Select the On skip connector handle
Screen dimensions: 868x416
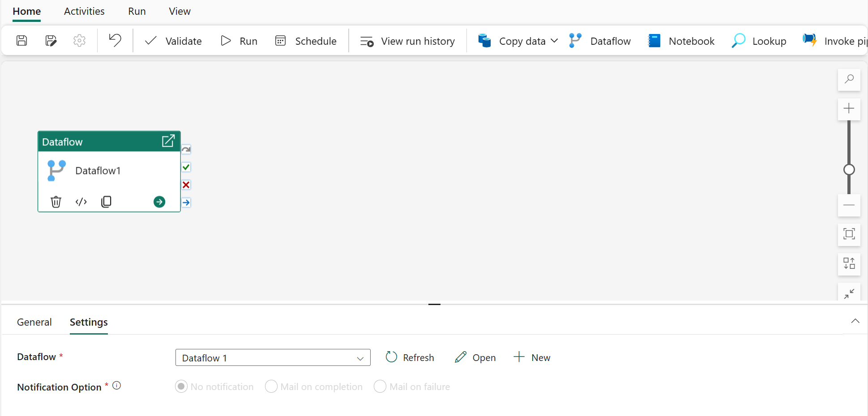(x=186, y=149)
